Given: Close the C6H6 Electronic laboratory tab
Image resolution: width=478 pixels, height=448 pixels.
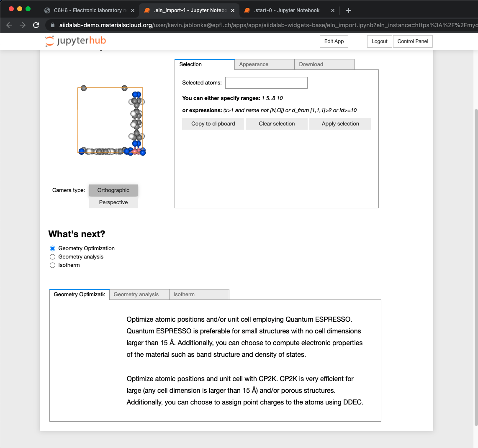Looking at the screenshot, I should [x=132, y=10].
